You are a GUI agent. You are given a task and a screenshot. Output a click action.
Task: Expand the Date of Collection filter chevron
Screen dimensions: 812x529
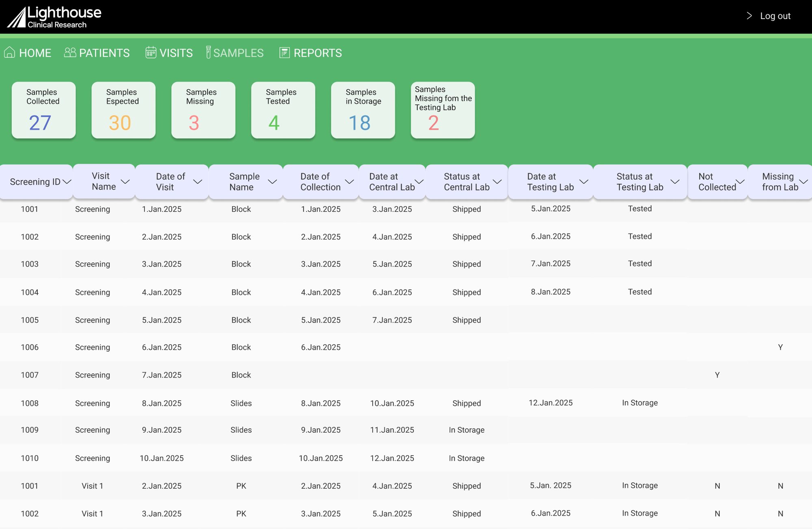(x=350, y=182)
